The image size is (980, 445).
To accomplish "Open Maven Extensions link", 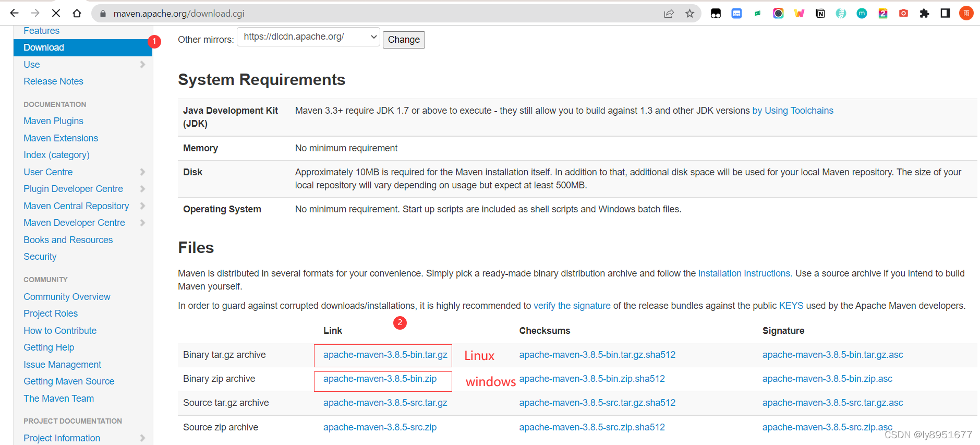I will pyautogui.click(x=61, y=138).
